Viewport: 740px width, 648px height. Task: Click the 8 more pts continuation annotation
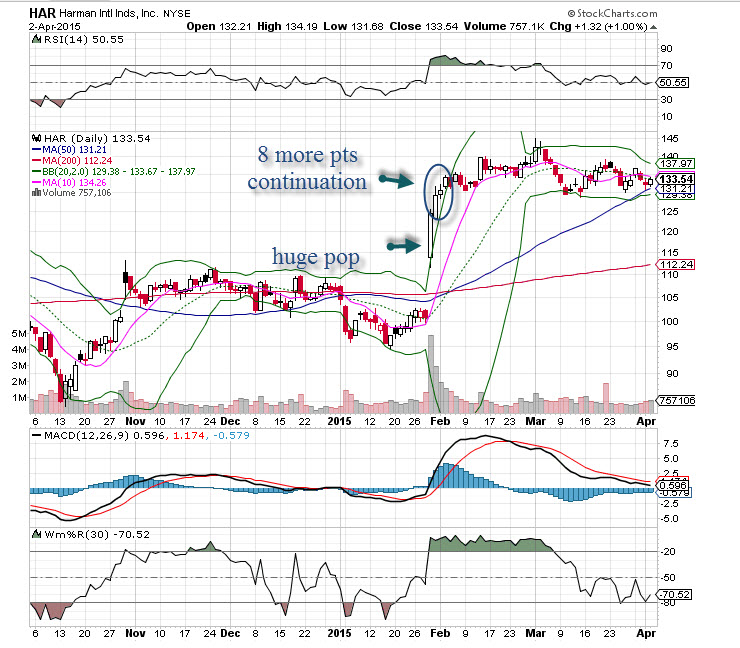click(x=307, y=169)
